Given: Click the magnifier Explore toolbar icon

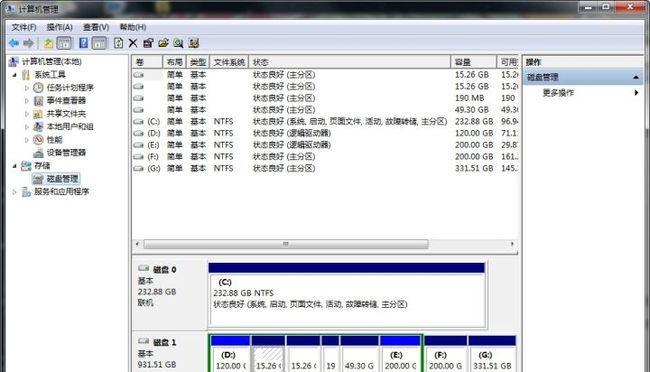Looking at the screenshot, I should click(x=178, y=43).
